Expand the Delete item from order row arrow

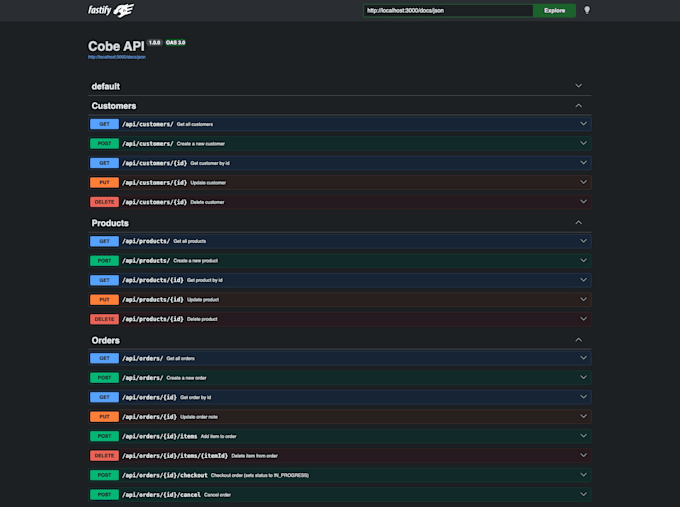[583, 455]
